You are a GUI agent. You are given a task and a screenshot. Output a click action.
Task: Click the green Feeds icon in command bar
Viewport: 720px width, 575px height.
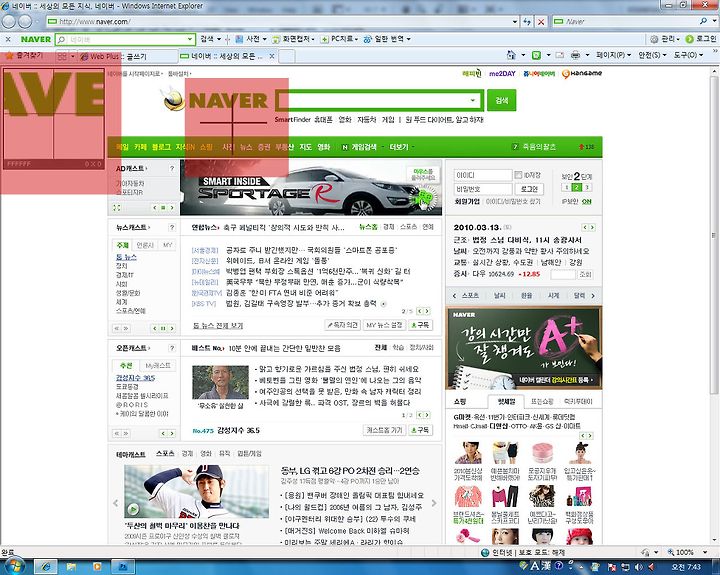pos(536,55)
